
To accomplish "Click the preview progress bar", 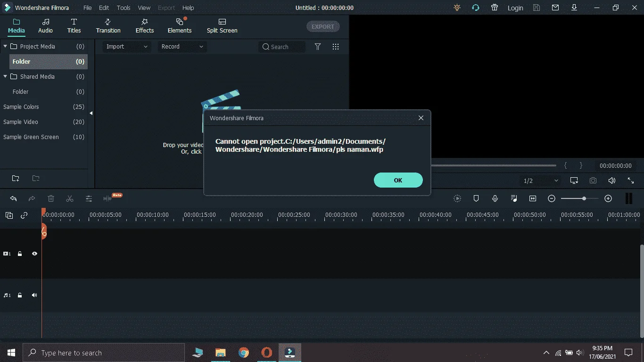I will (494, 165).
